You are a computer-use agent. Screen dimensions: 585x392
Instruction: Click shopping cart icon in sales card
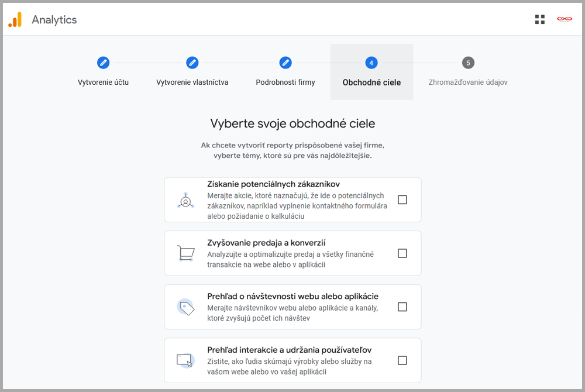(185, 253)
